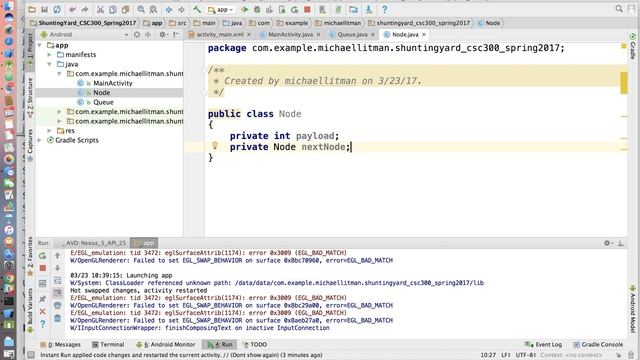Image resolution: width=640 pixels, height=360 pixels.
Task: Toggle soft-wrap in the Run console
Action: click(x=58, y=281)
